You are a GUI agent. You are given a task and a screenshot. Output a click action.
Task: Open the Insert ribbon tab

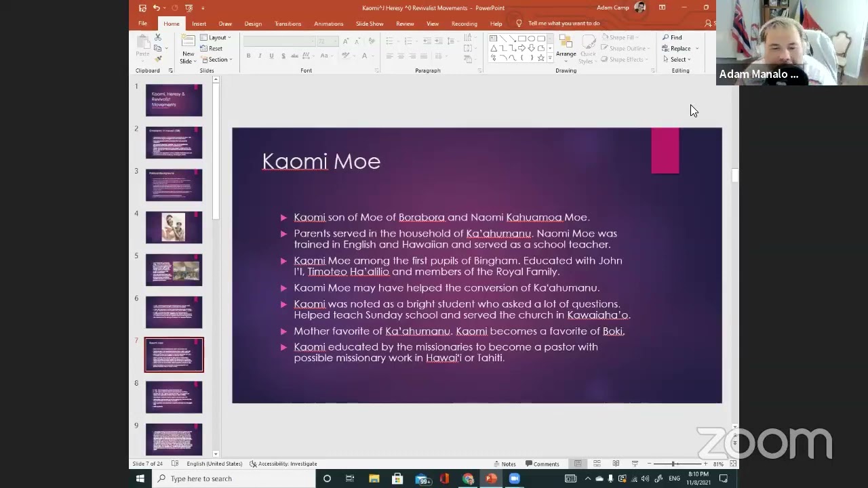point(199,24)
